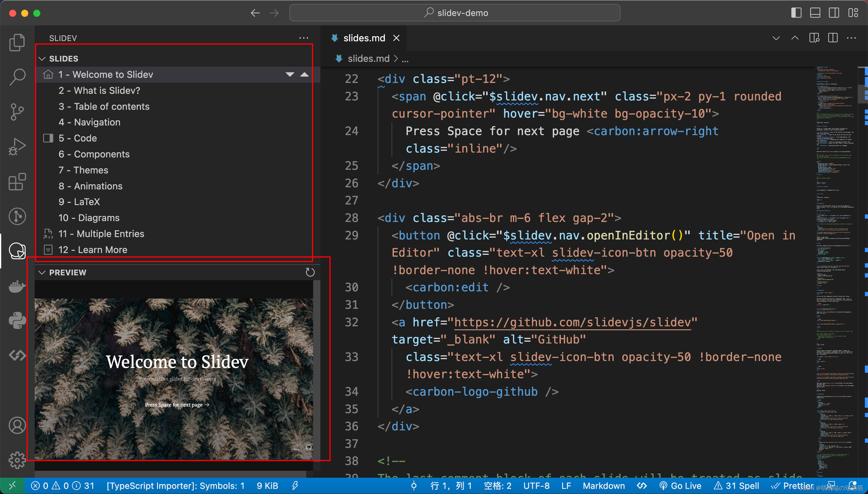Select slide 5 - Code
The image size is (868, 494).
(178, 138)
